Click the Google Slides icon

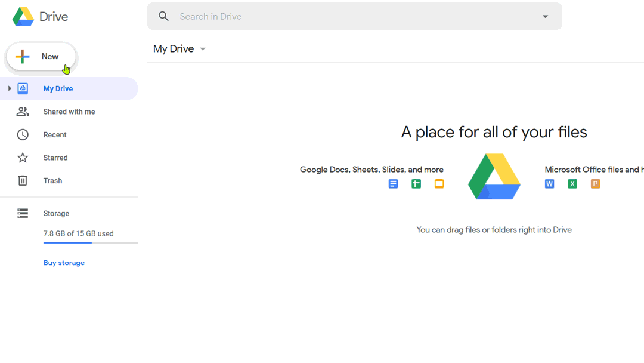pyautogui.click(x=439, y=184)
